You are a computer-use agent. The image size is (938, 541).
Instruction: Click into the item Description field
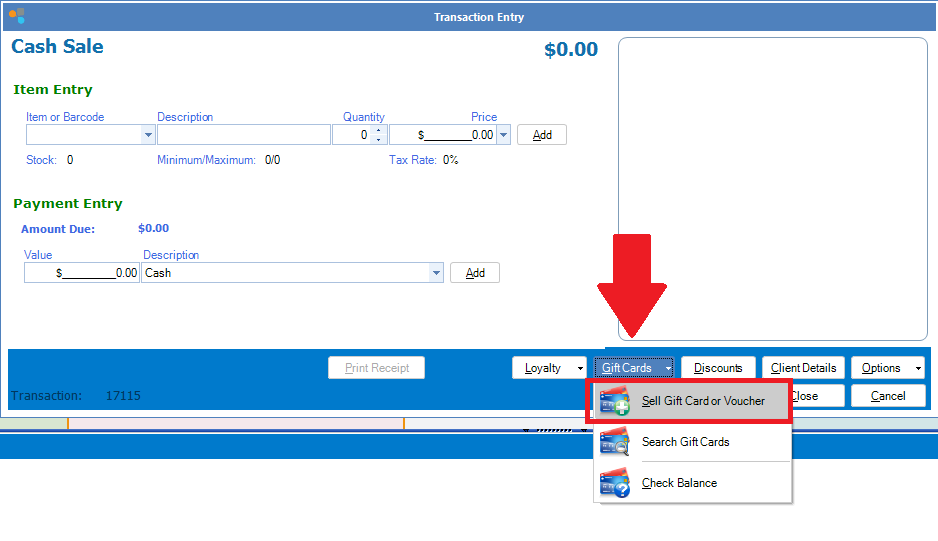pos(243,135)
